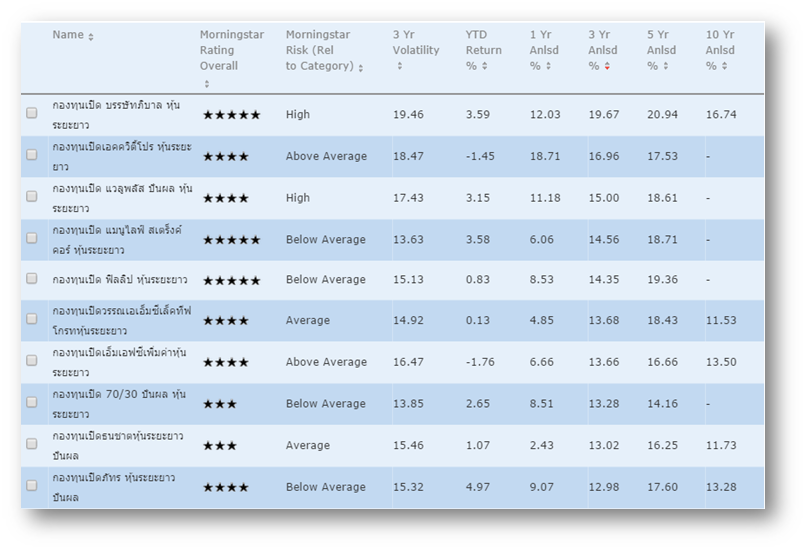This screenshot has width=807, height=551.
Task: Select checkbox for กองทุนเปิด ฟิลลิป หุ้นระยะยาว
Action: pos(32,279)
